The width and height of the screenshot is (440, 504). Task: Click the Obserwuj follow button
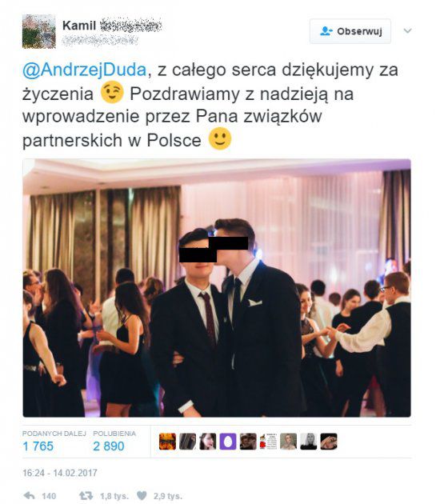coord(350,31)
